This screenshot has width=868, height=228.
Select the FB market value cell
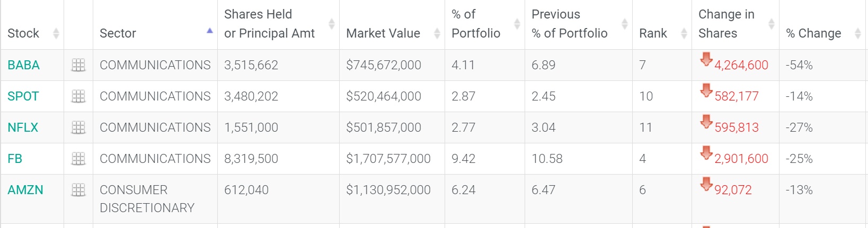coord(388,159)
